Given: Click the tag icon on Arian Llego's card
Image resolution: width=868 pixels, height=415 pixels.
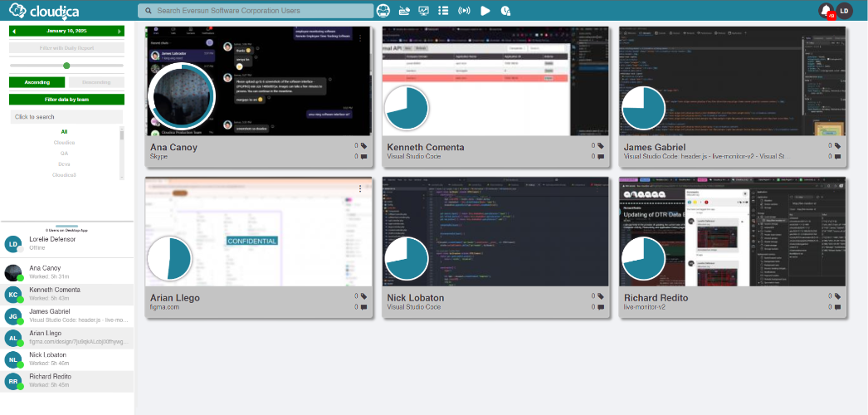Looking at the screenshot, I should pos(363,296).
